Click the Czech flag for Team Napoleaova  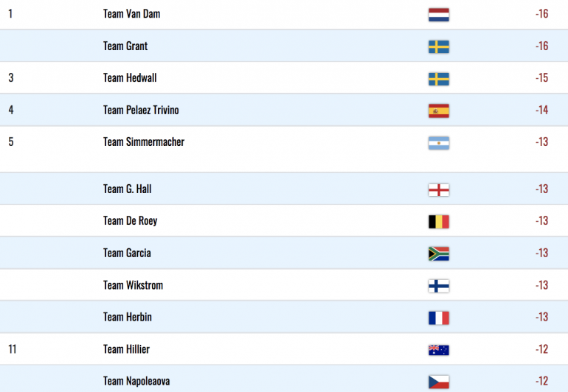tap(439, 382)
